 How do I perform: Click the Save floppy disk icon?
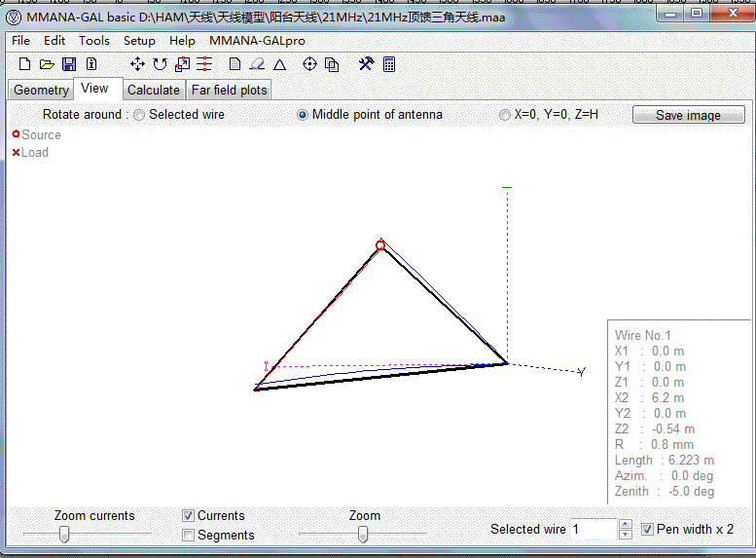[x=69, y=64]
